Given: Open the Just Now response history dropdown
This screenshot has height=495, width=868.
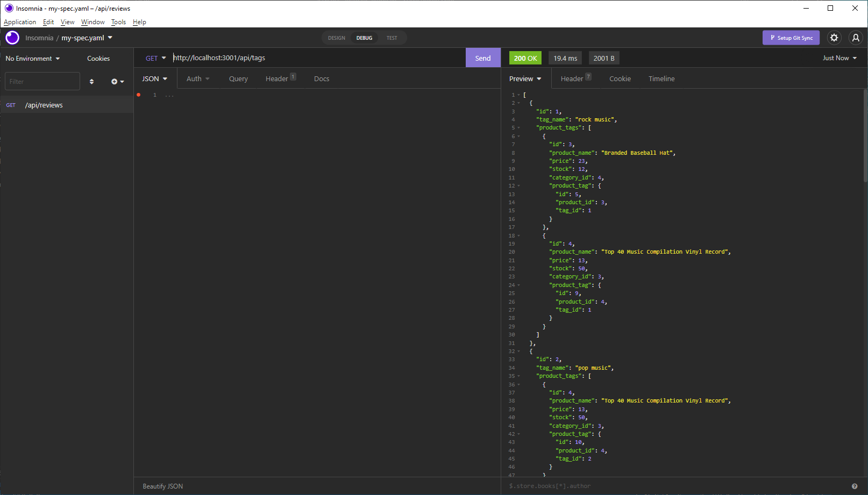Looking at the screenshot, I should click(x=839, y=58).
